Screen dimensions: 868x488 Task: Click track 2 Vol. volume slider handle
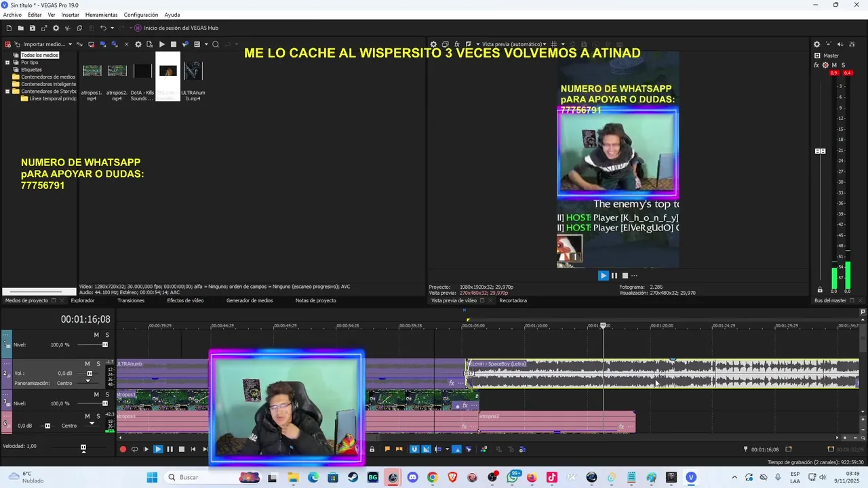(x=90, y=373)
